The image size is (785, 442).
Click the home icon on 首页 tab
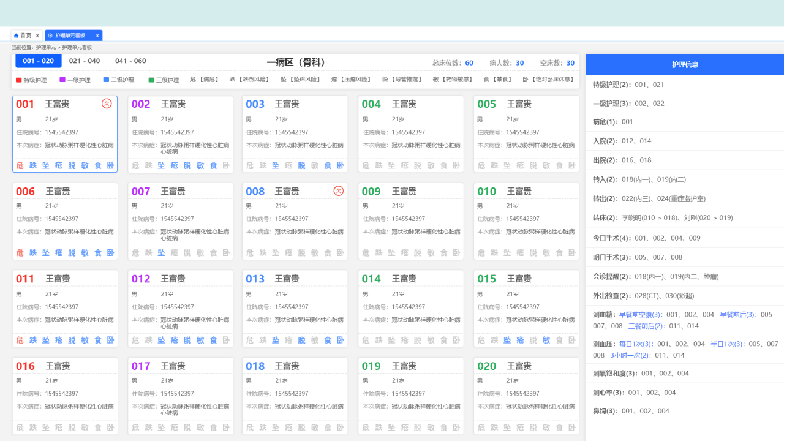pos(16,36)
